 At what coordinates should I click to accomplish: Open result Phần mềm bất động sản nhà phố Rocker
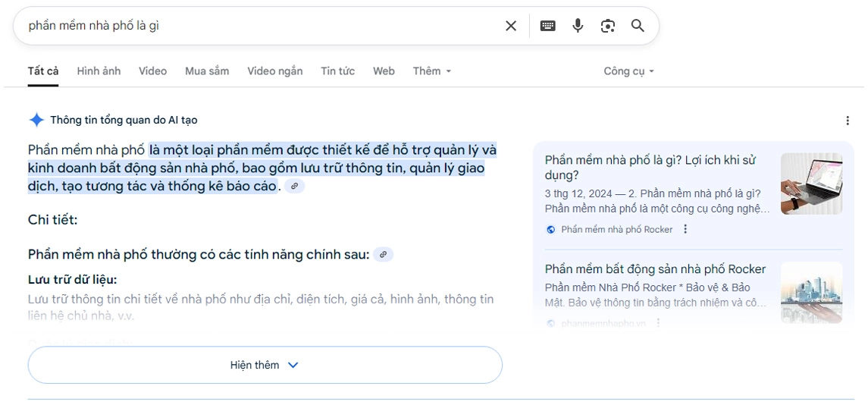coord(655,269)
